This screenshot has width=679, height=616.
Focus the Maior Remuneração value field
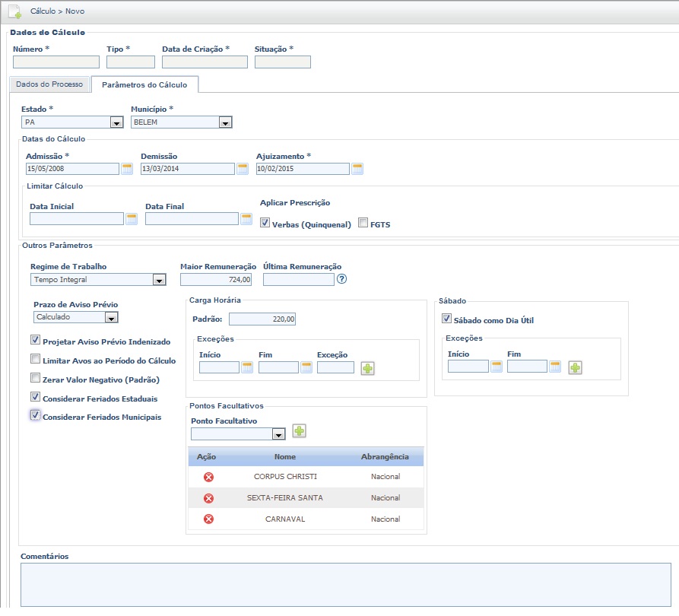click(216, 280)
